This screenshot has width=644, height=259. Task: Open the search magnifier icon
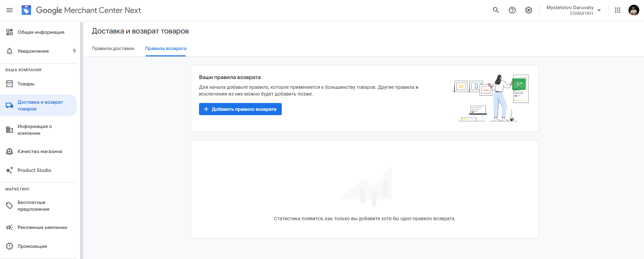coord(496,10)
